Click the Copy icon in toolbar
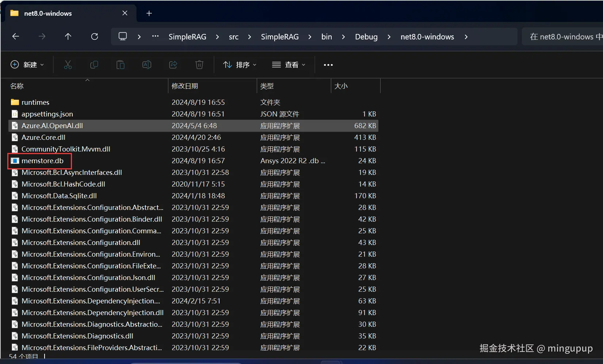The image size is (603, 364). tap(94, 65)
